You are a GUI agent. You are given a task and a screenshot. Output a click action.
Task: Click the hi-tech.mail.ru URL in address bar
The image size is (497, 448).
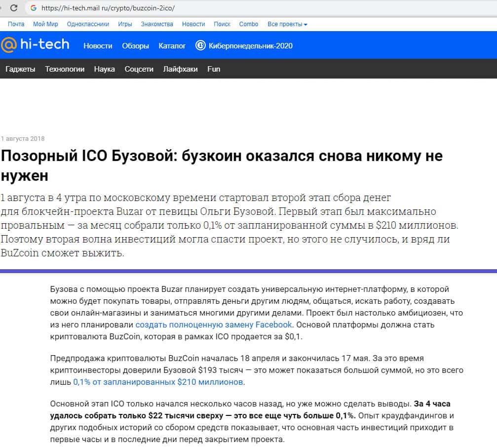108,8
